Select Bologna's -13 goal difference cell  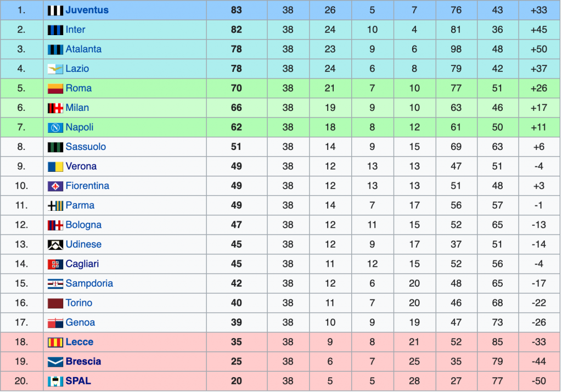point(539,225)
